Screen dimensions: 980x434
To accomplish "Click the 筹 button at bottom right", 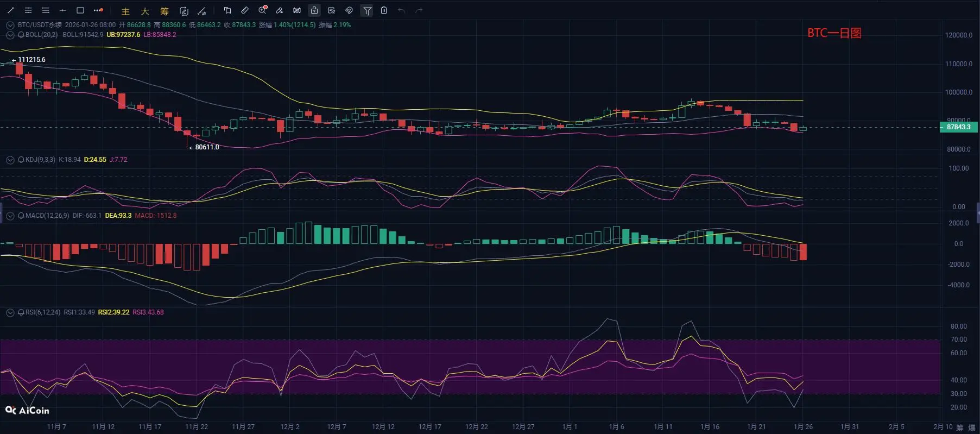I will (960, 427).
